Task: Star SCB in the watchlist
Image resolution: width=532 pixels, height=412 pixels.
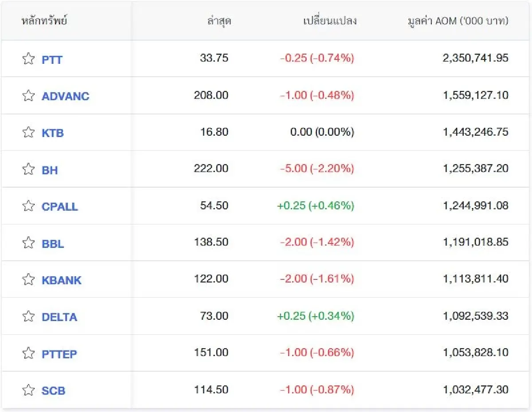Action: [28, 390]
